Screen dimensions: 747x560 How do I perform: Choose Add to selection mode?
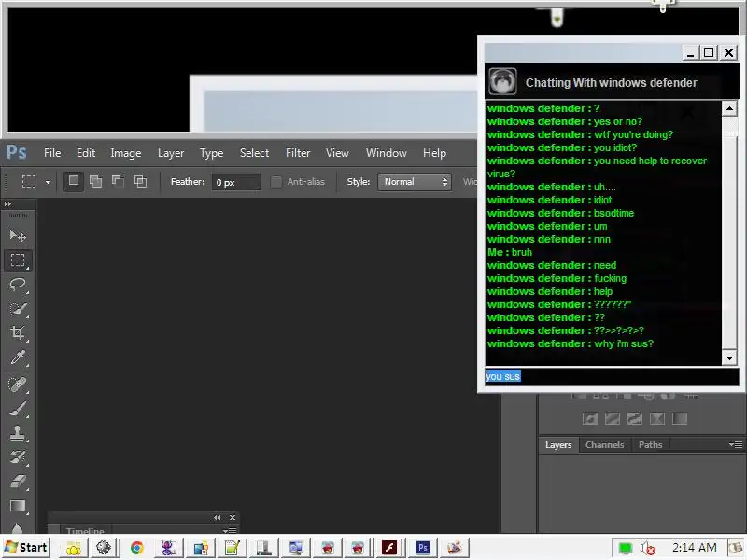(96, 181)
